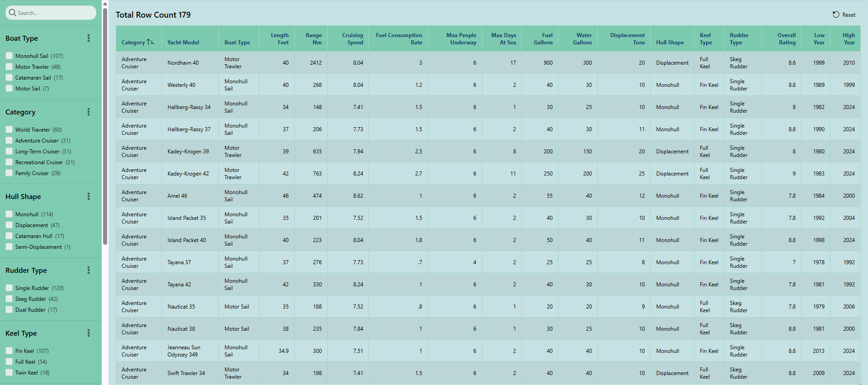This screenshot has width=868, height=385.
Task: Focus the Search input field
Action: [x=54, y=13]
